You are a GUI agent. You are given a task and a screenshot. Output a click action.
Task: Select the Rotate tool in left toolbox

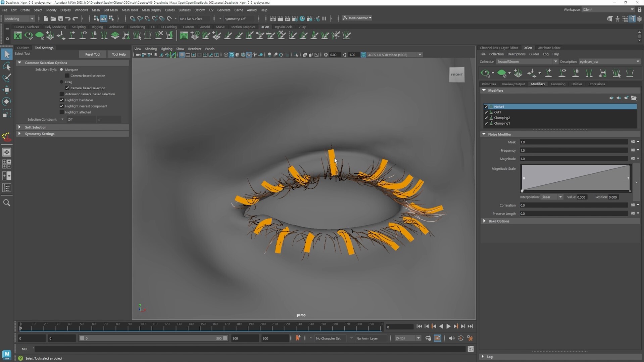click(7, 101)
